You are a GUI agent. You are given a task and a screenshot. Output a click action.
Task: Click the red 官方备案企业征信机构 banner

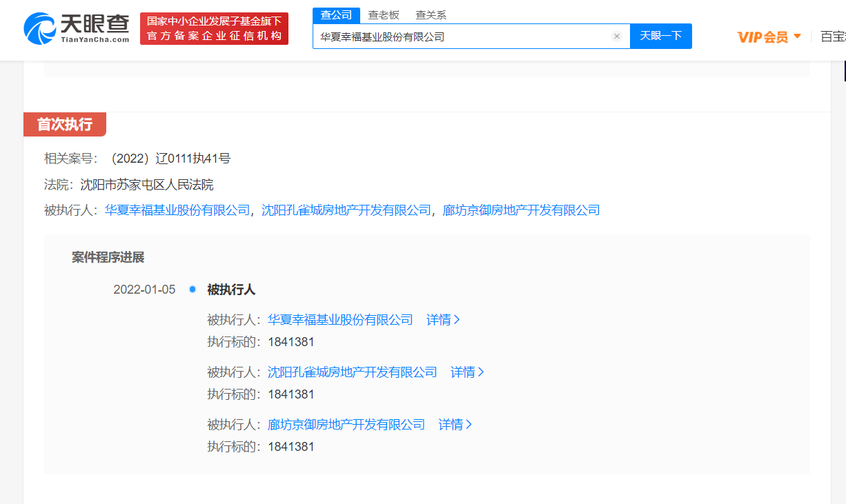pyautogui.click(x=215, y=29)
